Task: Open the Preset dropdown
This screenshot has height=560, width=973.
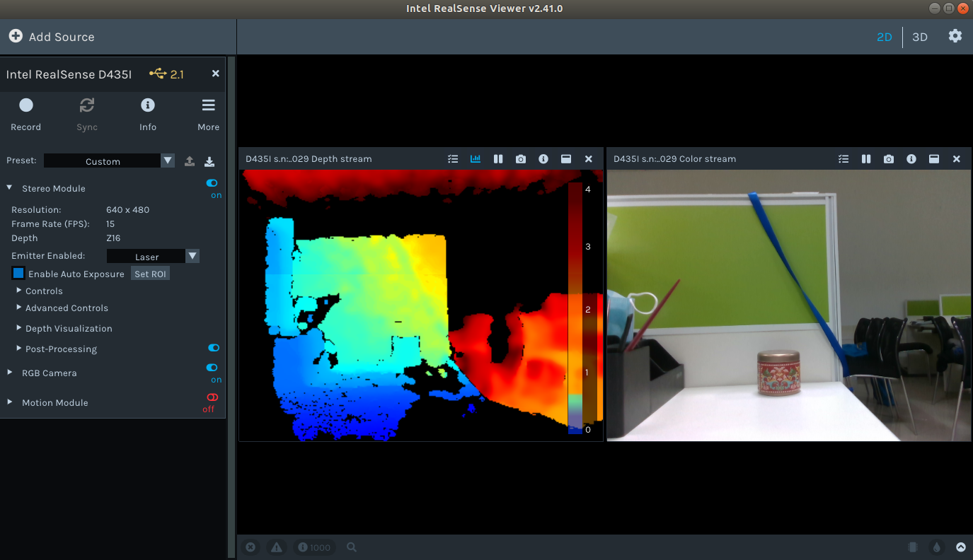Action: pyautogui.click(x=167, y=161)
